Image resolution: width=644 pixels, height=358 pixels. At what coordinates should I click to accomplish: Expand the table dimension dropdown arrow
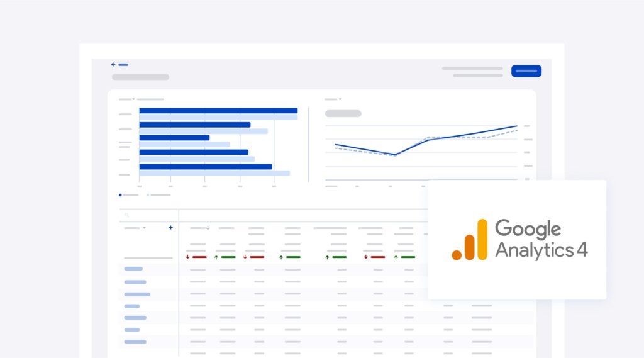(x=144, y=228)
